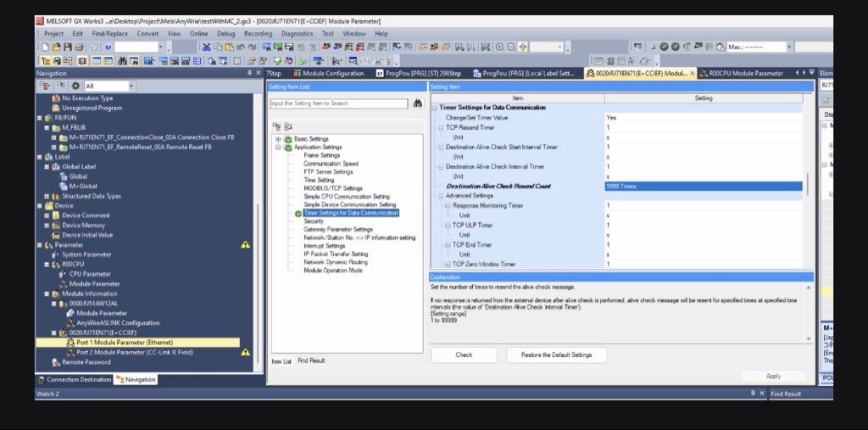Open the Online menu

pos(198,34)
